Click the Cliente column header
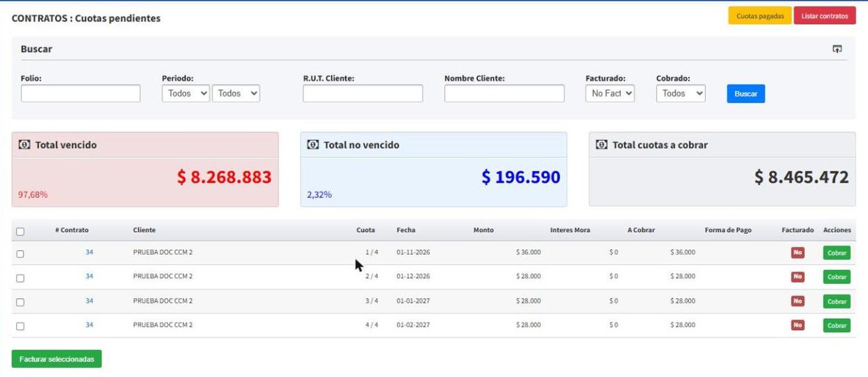 click(x=144, y=230)
